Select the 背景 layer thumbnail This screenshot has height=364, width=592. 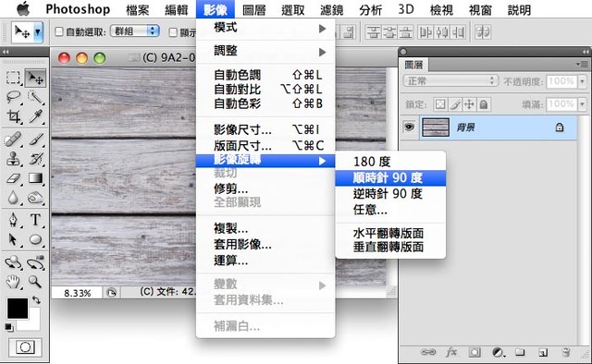(x=436, y=127)
